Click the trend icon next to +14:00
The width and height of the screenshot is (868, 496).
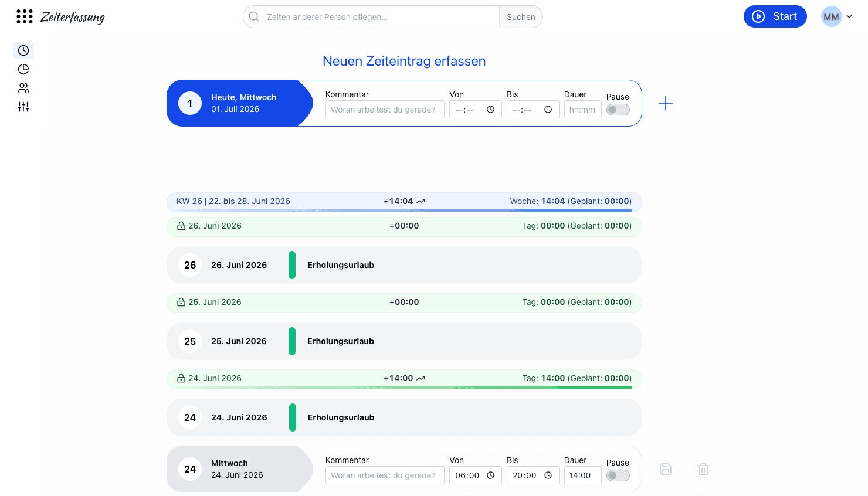tap(421, 378)
